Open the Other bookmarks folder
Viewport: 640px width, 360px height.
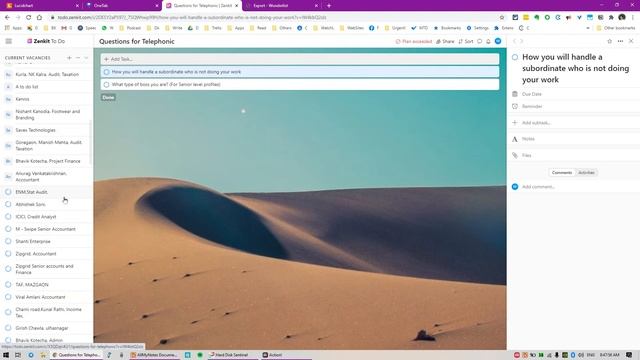(x=616, y=28)
